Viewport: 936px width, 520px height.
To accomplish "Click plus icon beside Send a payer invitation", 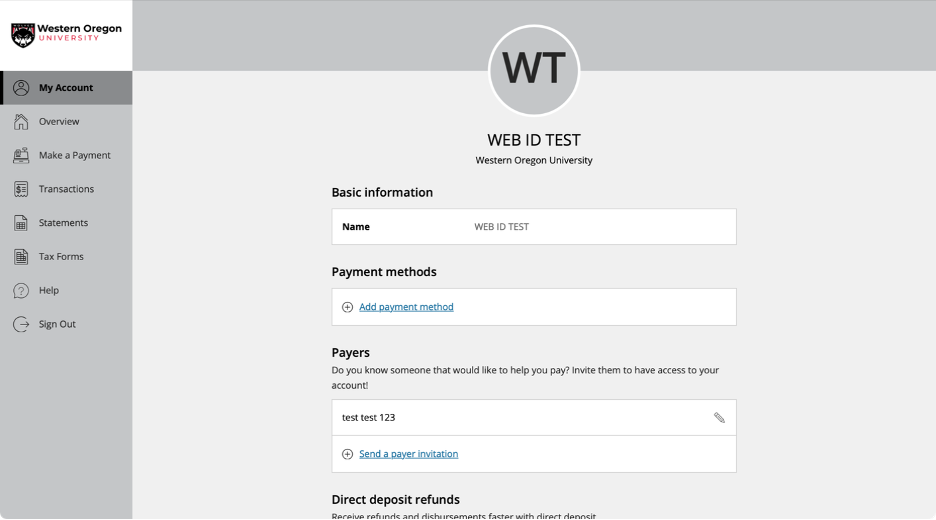I will click(x=347, y=454).
